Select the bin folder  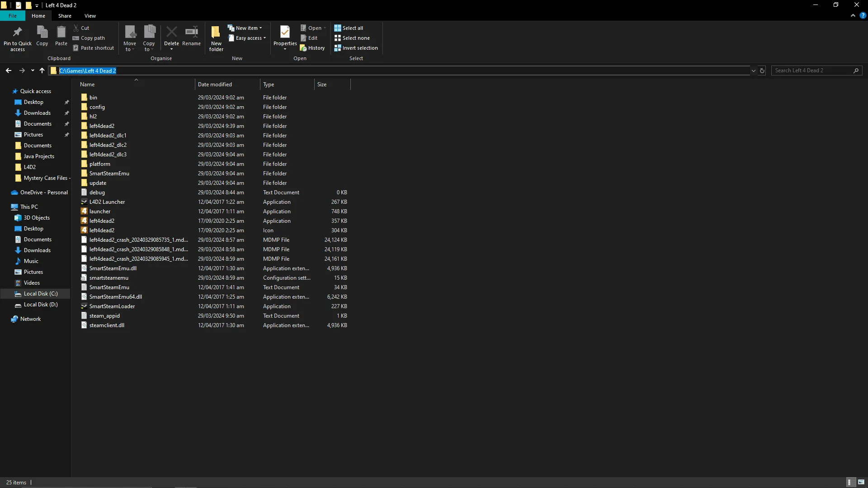93,98
